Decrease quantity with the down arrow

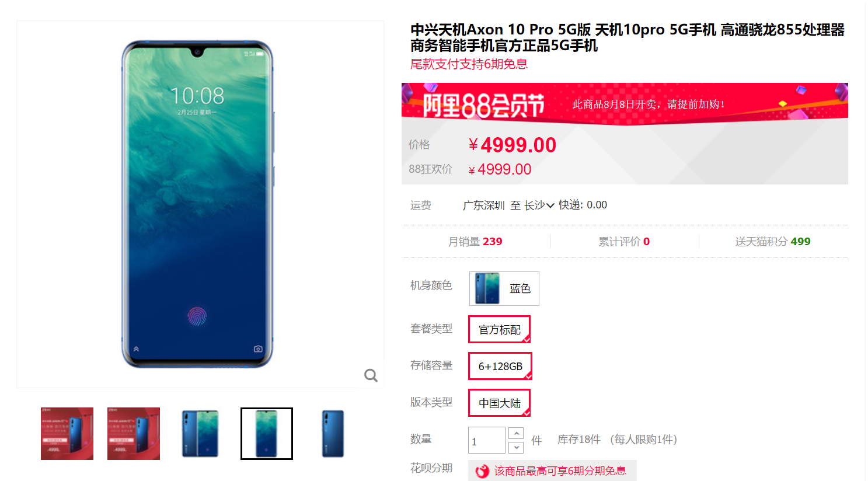coord(516,448)
